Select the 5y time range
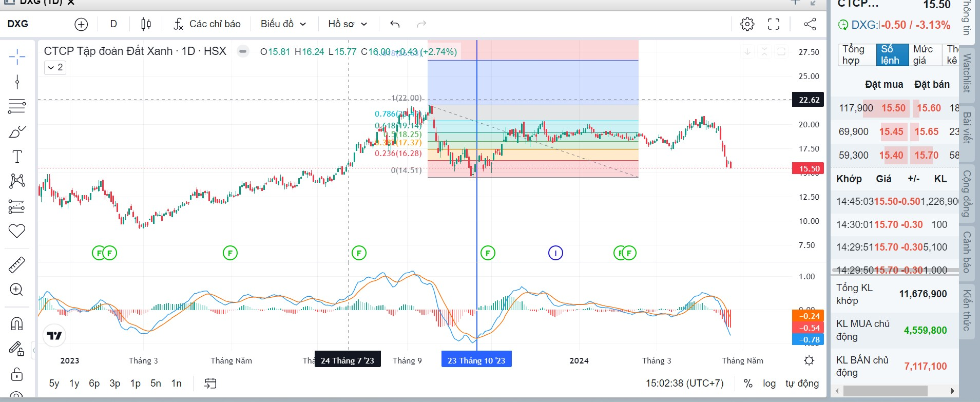Screen dimensions: 980x402 pos(54,384)
